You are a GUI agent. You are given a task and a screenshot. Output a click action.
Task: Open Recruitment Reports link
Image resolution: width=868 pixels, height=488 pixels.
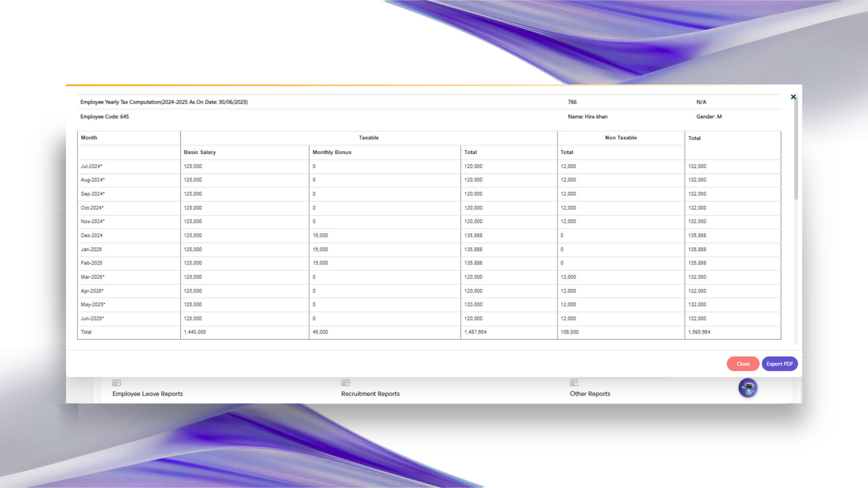pyautogui.click(x=370, y=394)
